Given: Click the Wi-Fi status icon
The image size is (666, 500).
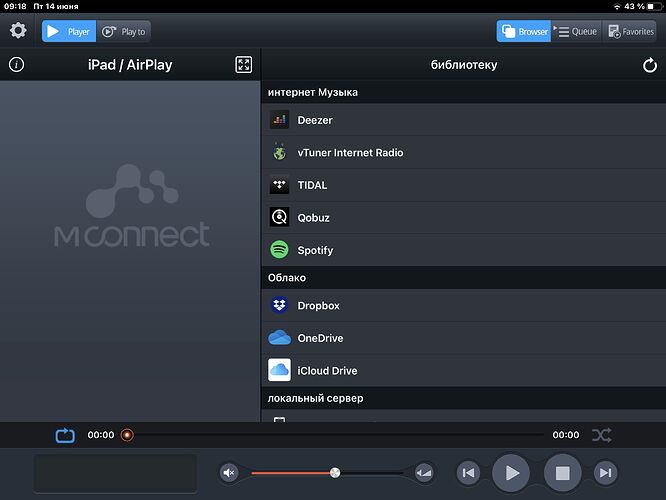Looking at the screenshot, I should pos(617,6).
